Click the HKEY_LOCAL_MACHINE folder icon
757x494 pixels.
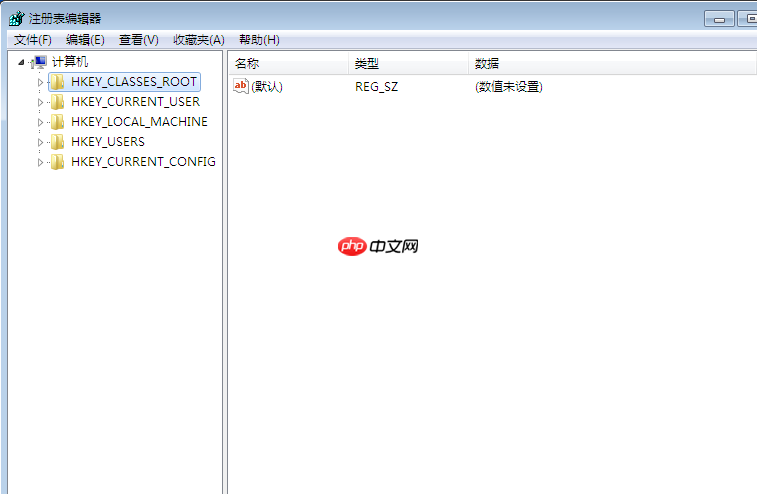pyautogui.click(x=57, y=122)
